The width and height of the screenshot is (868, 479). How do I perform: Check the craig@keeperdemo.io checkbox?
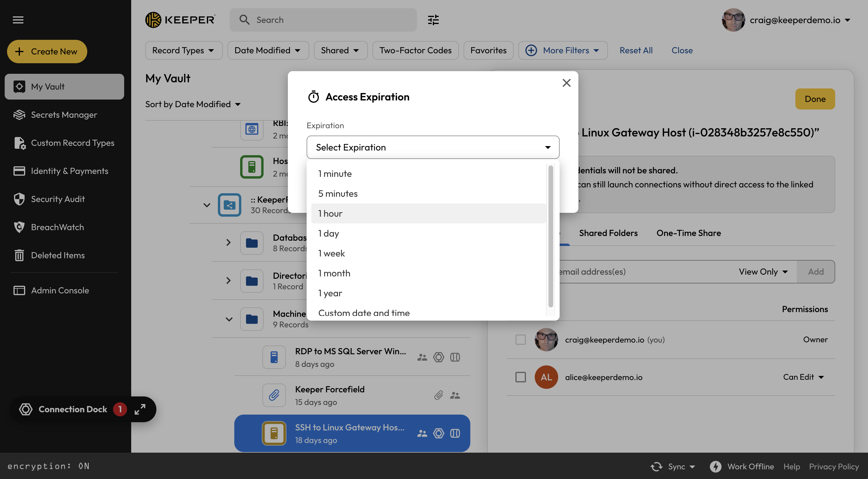[520, 339]
